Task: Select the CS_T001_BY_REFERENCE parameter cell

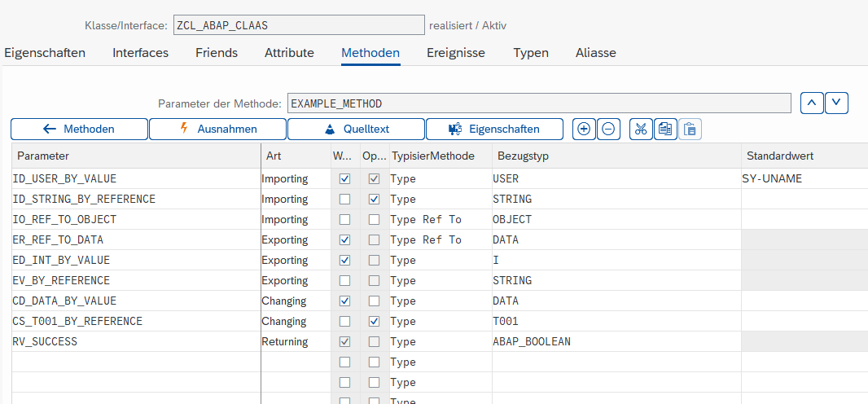Action: coord(136,321)
